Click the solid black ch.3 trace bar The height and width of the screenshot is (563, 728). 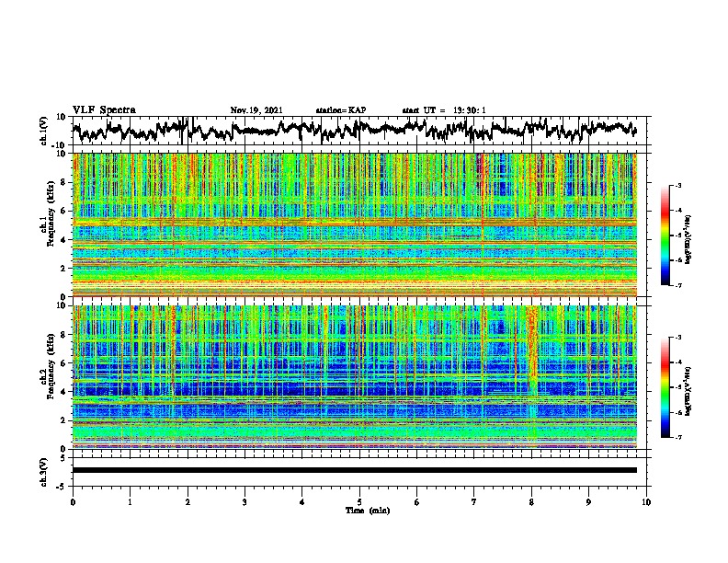(355, 470)
